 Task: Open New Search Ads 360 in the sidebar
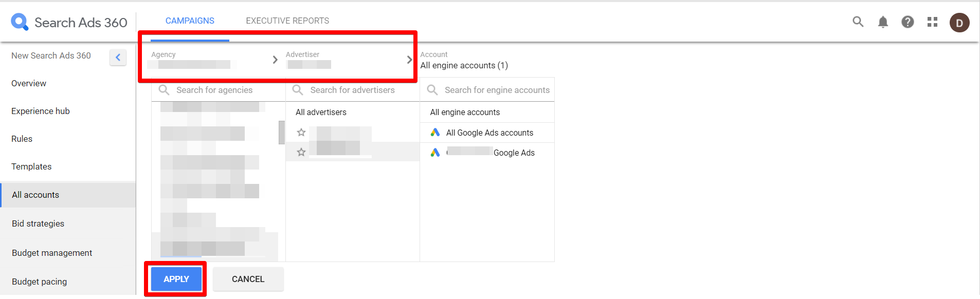click(x=51, y=55)
